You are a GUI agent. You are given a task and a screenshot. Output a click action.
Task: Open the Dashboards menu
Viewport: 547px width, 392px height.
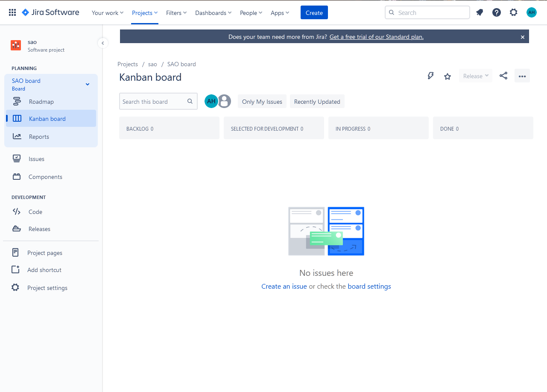(213, 13)
